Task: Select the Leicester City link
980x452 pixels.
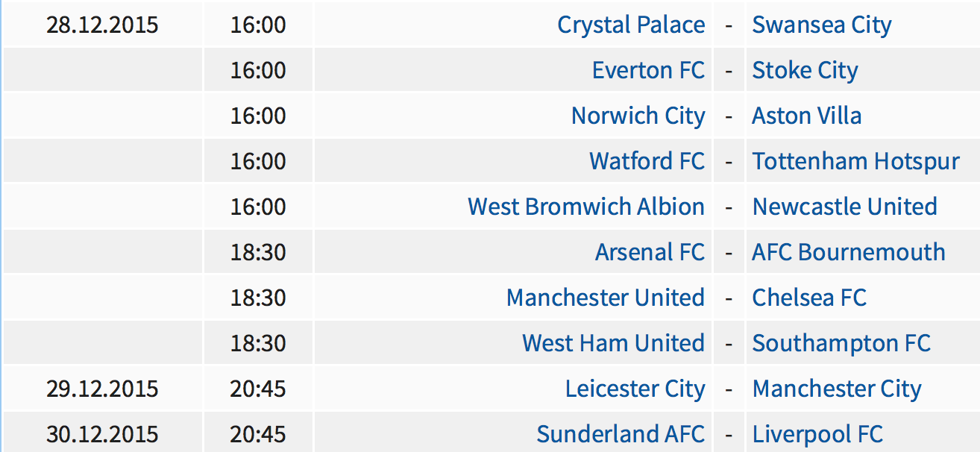Action: tap(635, 389)
